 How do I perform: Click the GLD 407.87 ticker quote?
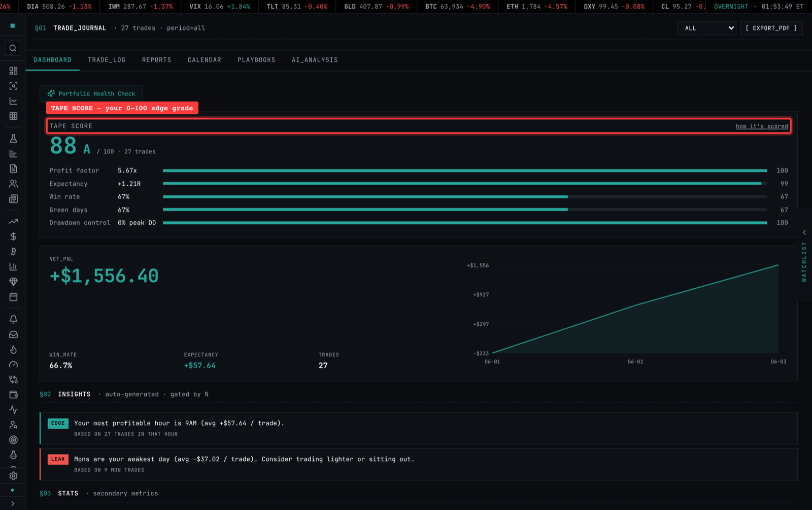(376, 7)
